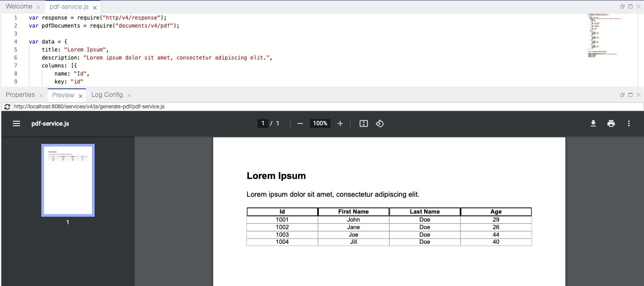This screenshot has width=644, height=286.
Task: Click line number 4 in editor gutter
Action: [x=16, y=42]
